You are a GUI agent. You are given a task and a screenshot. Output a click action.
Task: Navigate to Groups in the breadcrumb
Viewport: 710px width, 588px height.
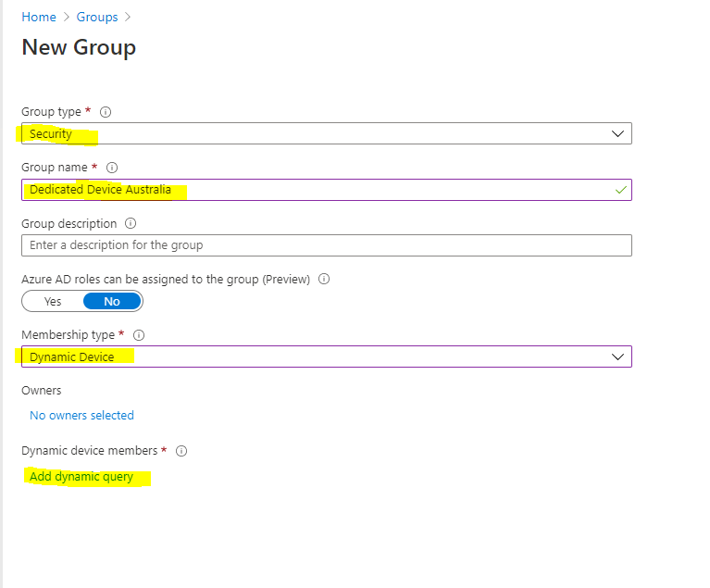(97, 17)
